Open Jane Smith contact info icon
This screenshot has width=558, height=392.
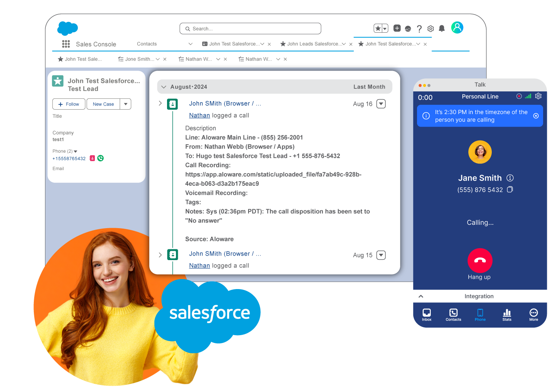(510, 178)
